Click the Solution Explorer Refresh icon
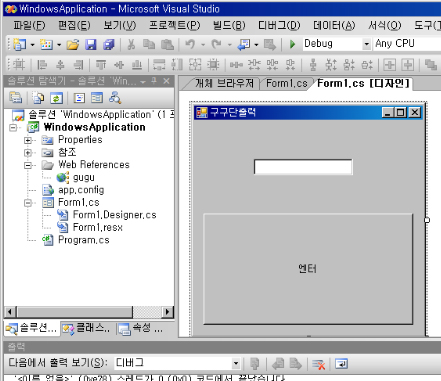The image size is (441, 381). tap(56, 98)
